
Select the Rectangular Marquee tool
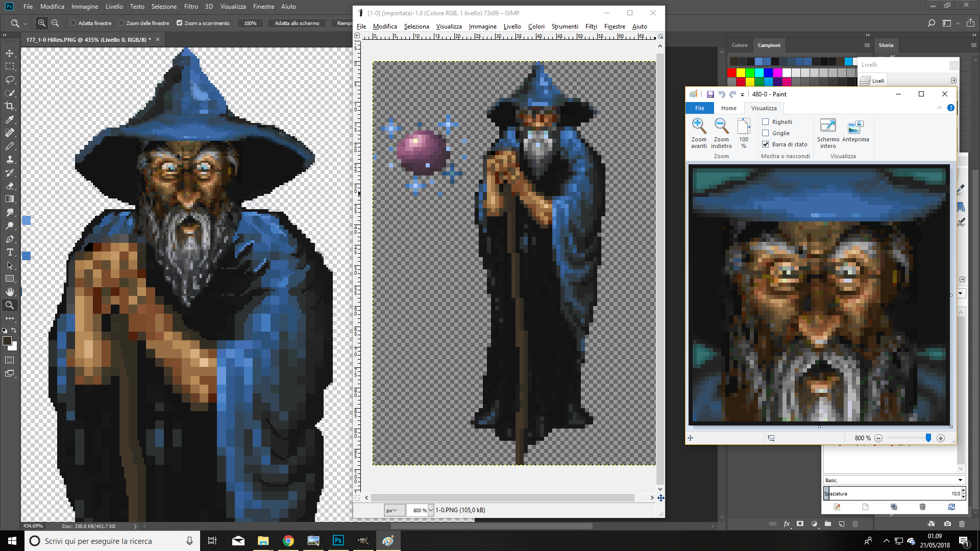tap(10, 66)
